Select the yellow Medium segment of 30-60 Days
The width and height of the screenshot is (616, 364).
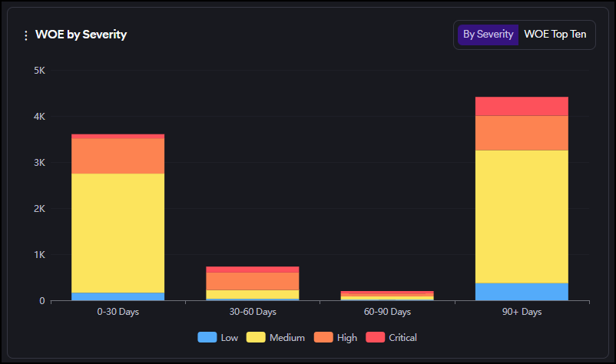pyautogui.click(x=252, y=294)
